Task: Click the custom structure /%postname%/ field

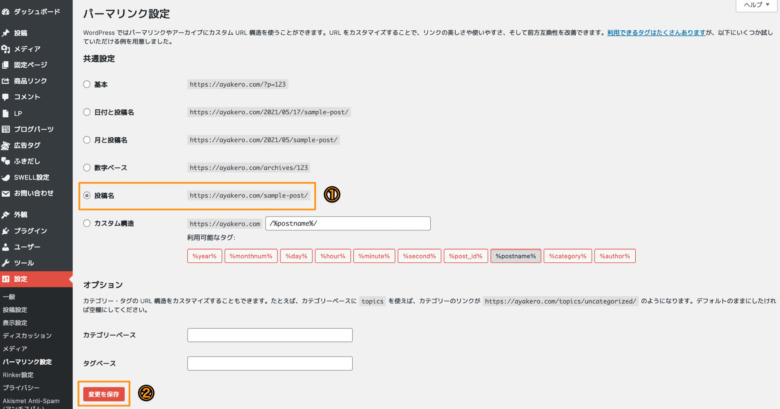Action: pyautogui.click(x=348, y=223)
